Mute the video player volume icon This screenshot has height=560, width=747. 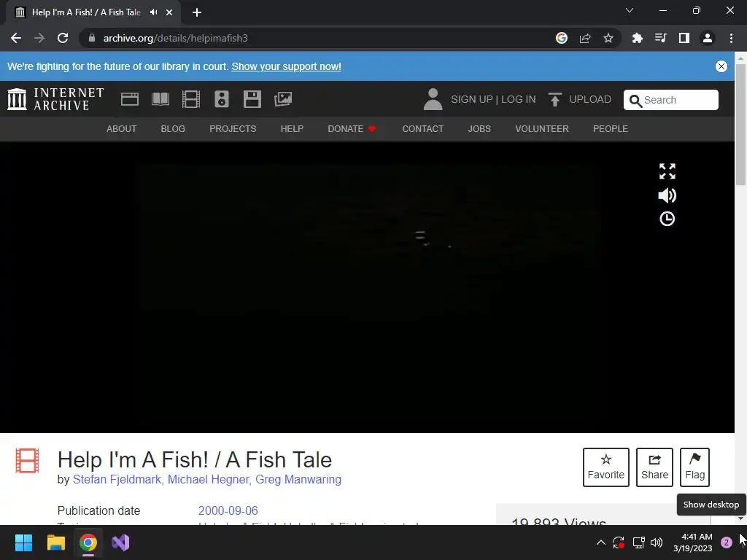pyautogui.click(x=667, y=195)
